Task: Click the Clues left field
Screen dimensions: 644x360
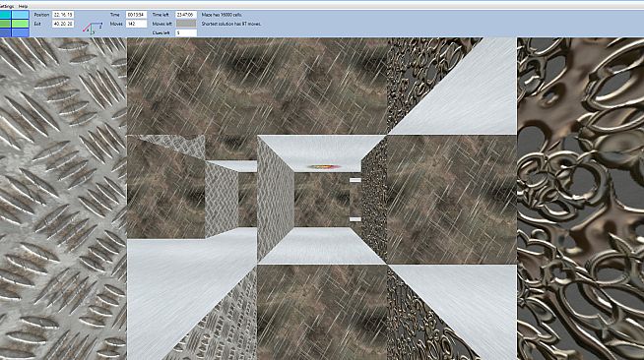Action: click(x=186, y=32)
